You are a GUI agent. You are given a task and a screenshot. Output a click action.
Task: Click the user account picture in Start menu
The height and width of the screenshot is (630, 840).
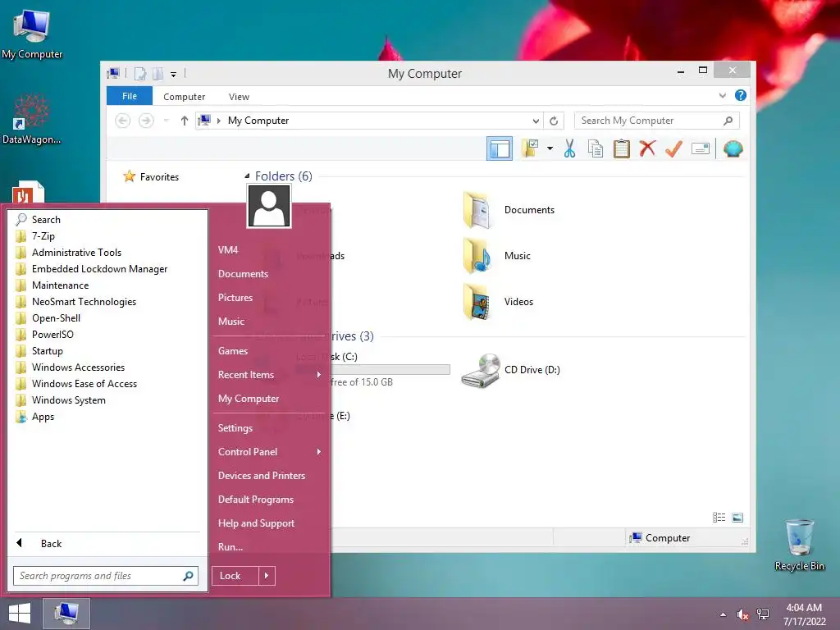(x=269, y=207)
